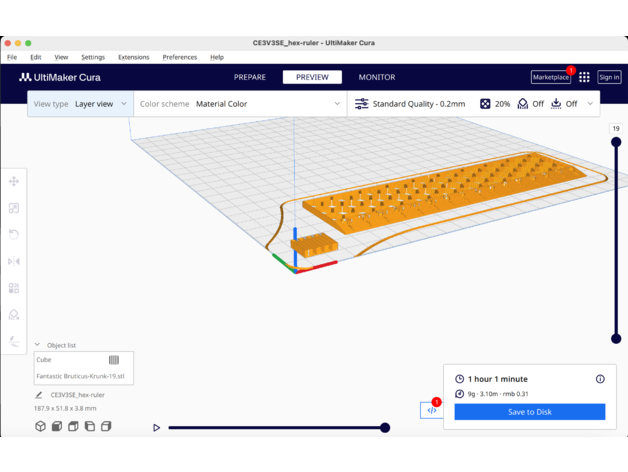Select the Scale tool in left toolbar
Image resolution: width=628 pixels, height=472 pixels.
click(14, 208)
